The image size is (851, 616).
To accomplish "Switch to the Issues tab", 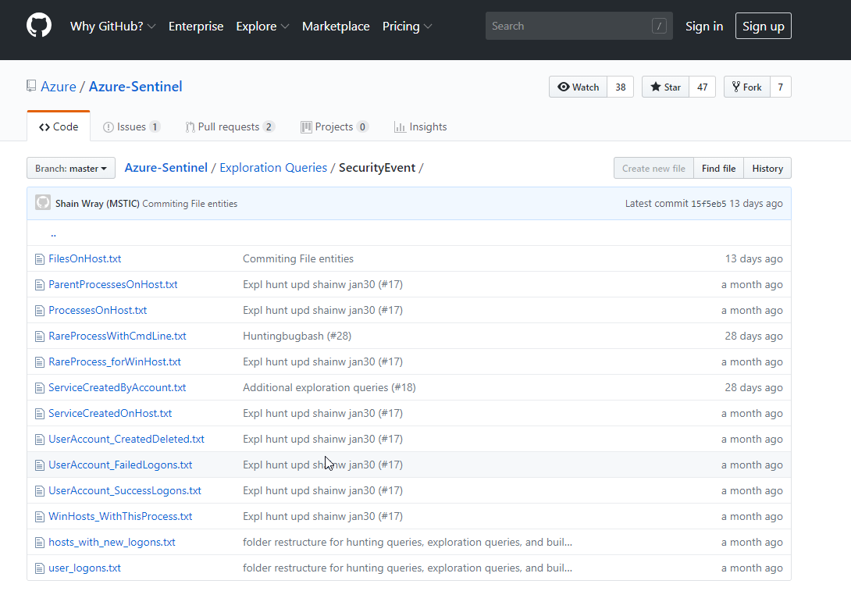I will [131, 126].
